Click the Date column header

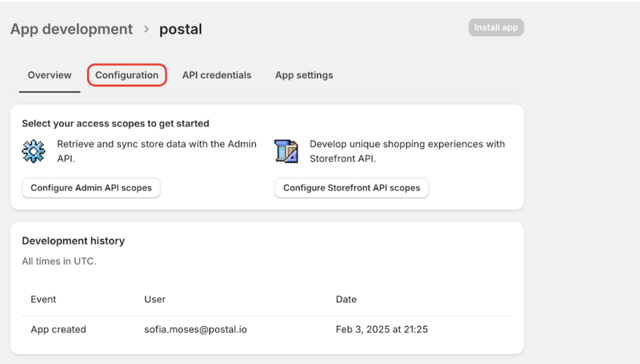pos(346,299)
